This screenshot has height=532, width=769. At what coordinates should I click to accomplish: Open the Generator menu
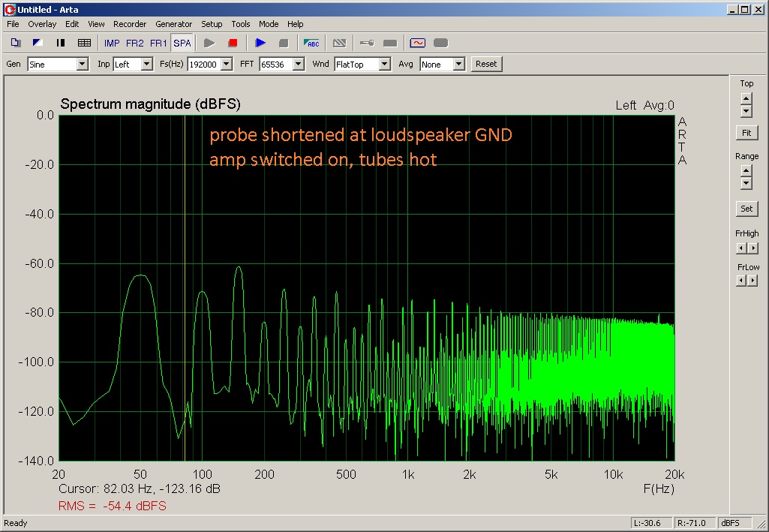pos(173,24)
